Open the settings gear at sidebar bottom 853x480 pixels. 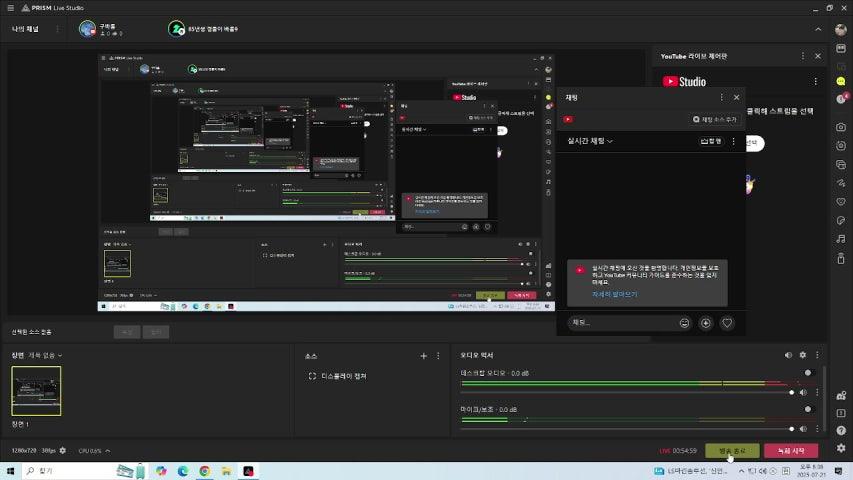click(841, 448)
